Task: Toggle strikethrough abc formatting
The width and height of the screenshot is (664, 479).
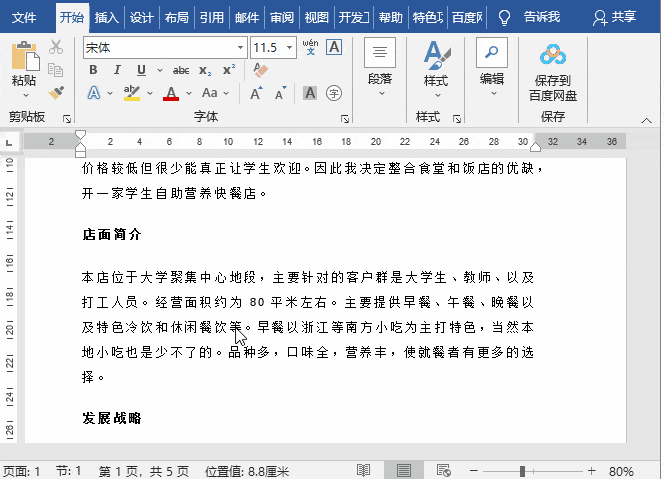Action: (x=181, y=70)
